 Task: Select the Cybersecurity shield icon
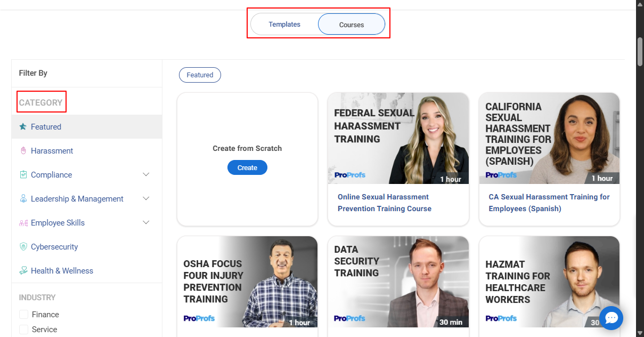click(23, 246)
